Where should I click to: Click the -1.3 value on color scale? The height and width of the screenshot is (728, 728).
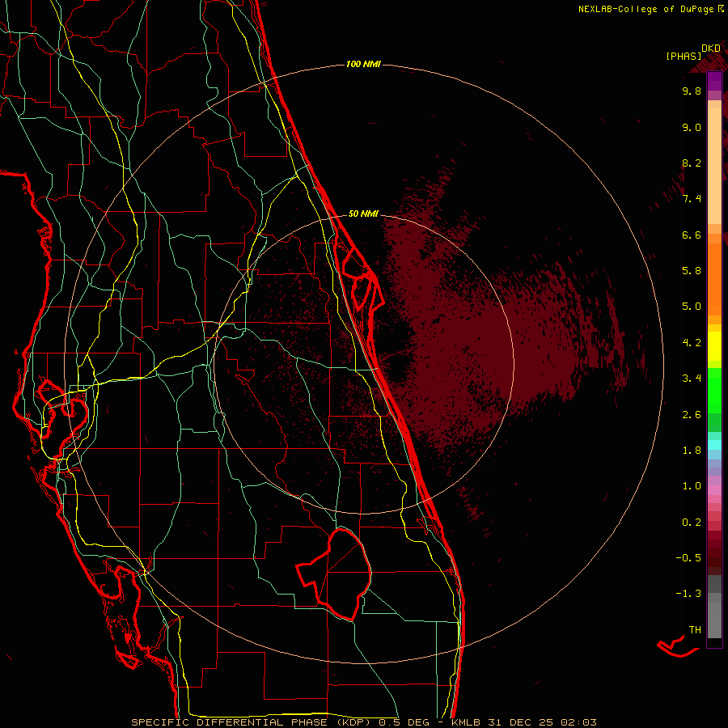tap(688, 594)
